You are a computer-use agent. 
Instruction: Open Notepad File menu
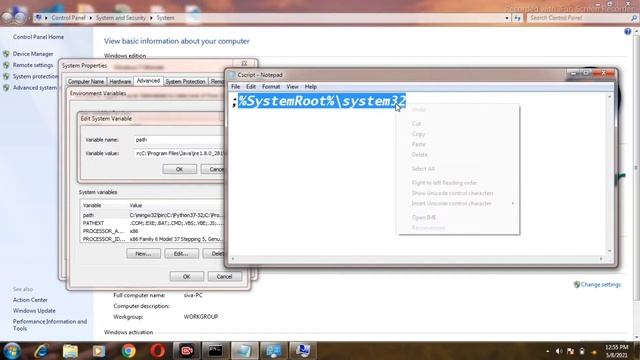coord(236,87)
